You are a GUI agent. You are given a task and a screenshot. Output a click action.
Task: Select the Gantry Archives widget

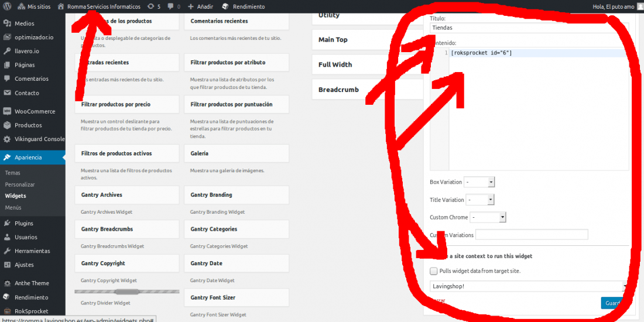coord(127,195)
